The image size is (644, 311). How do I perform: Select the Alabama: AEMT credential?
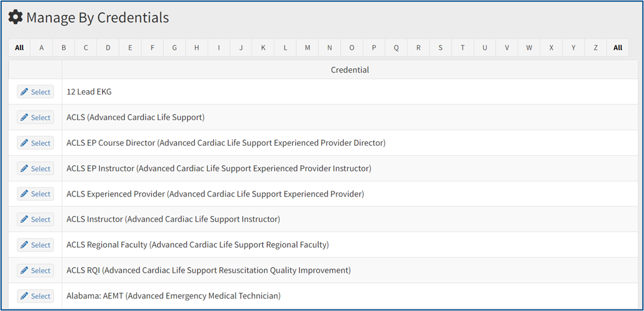(x=35, y=296)
